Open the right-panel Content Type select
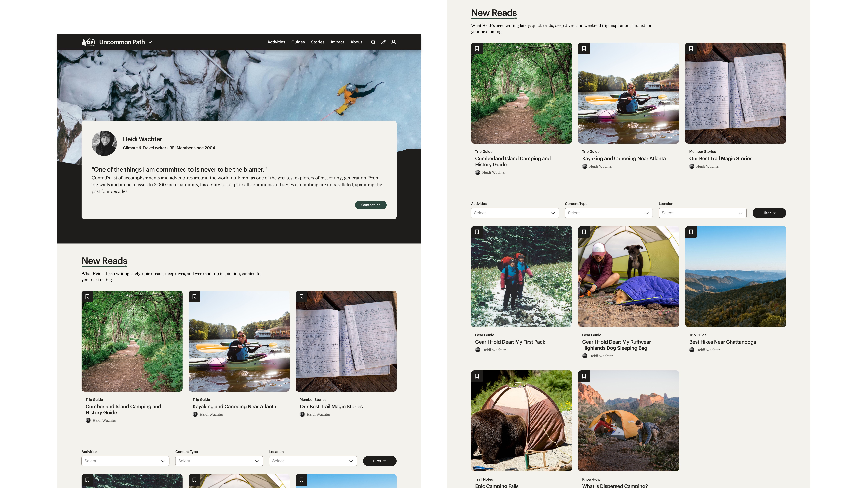The width and height of the screenshot is (868, 488). [609, 213]
